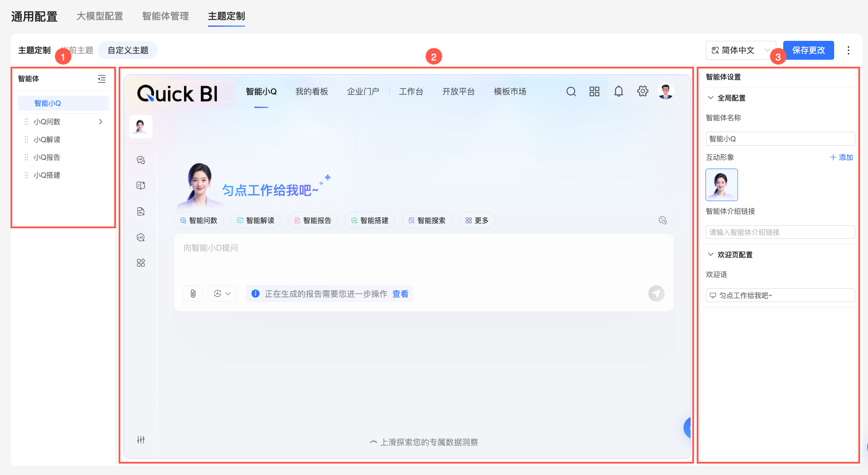The width and height of the screenshot is (868, 475).
Task: Select 智能小Q in the 智能体 list
Action: (x=63, y=103)
